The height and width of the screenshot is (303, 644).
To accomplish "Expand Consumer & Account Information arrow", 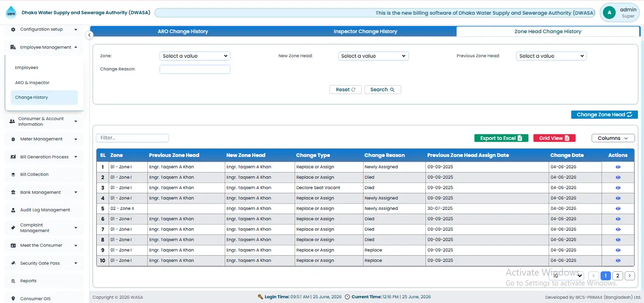I will [x=75, y=121].
